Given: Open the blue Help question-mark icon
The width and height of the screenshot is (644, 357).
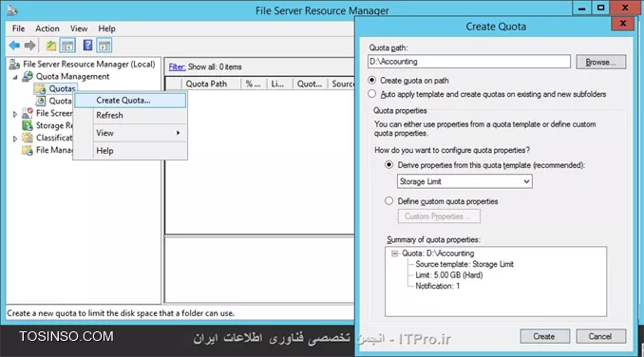Looking at the screenshot, I should (x=87, y=46).
